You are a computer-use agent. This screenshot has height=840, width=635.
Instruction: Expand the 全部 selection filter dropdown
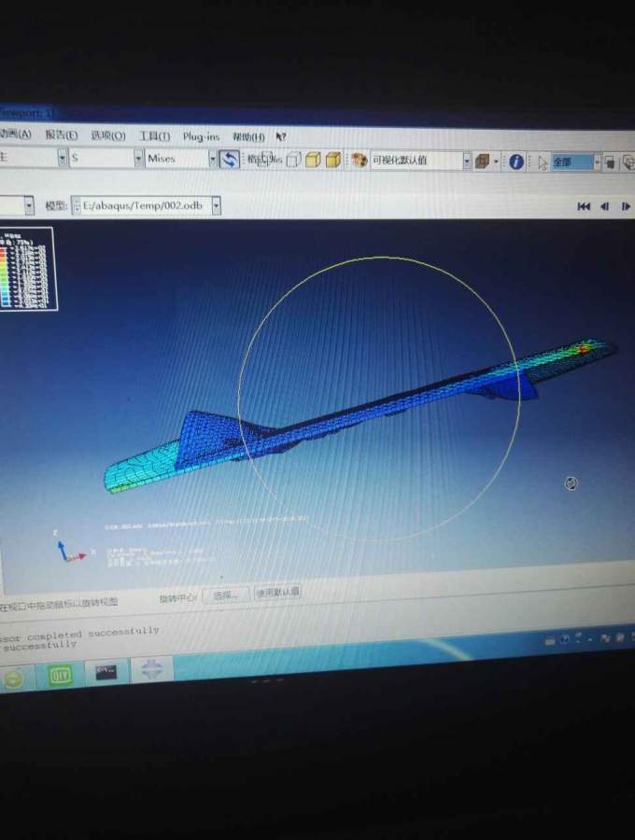click(597, 162)
